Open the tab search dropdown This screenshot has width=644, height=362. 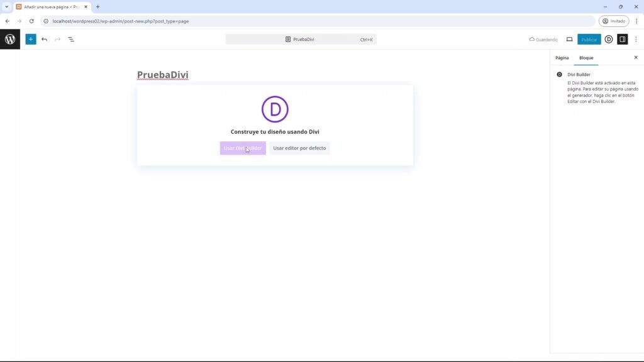click(x=6, y=7)
